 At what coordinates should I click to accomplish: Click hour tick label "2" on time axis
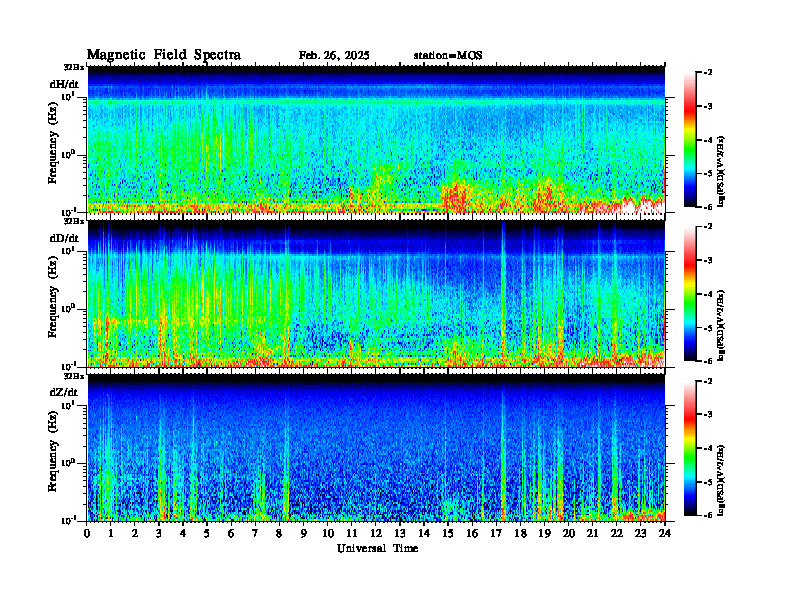(135, 534)
